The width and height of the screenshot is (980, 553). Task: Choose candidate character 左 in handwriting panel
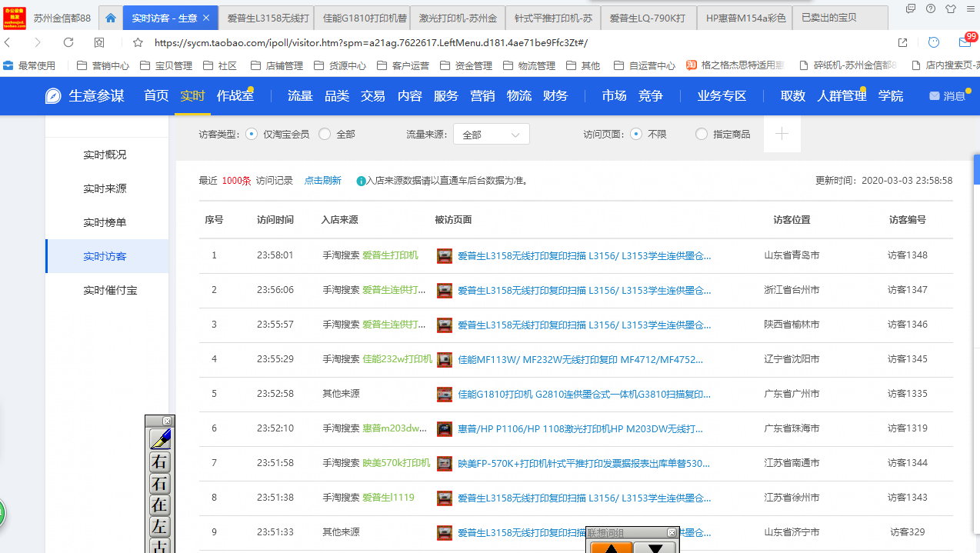pos(160,527)
